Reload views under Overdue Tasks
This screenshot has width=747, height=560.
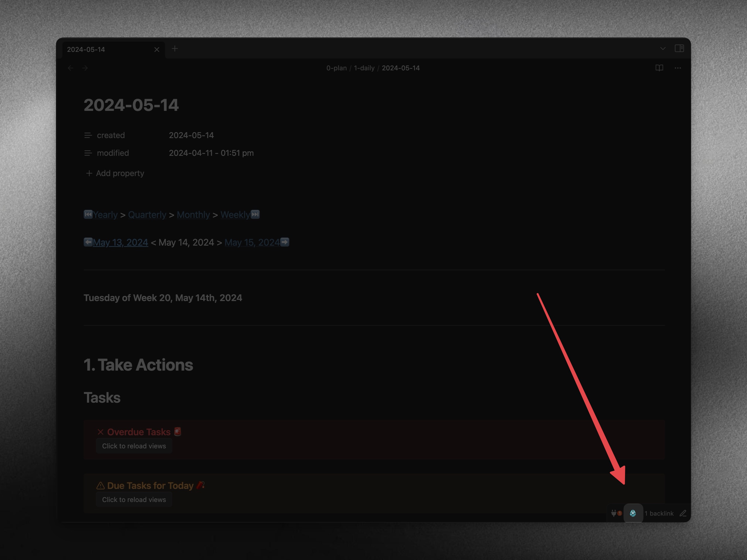(134, 446)
